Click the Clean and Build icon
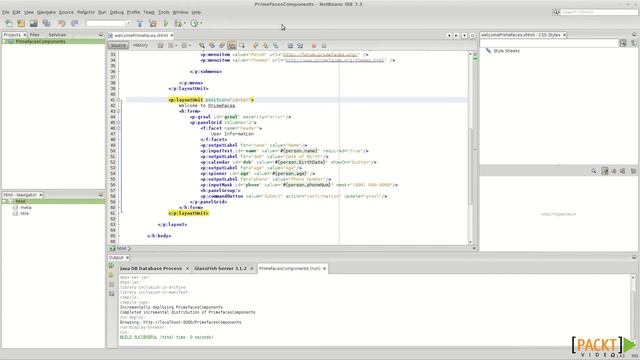Image resolution: width=640 pixels, height=360 pixels. click(153, 24)
